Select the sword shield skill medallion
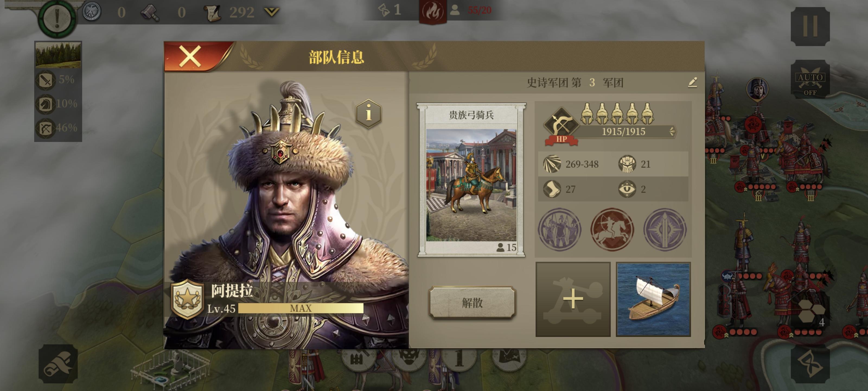The height and width of the screenshot is (391, 868). coord(665,230)
